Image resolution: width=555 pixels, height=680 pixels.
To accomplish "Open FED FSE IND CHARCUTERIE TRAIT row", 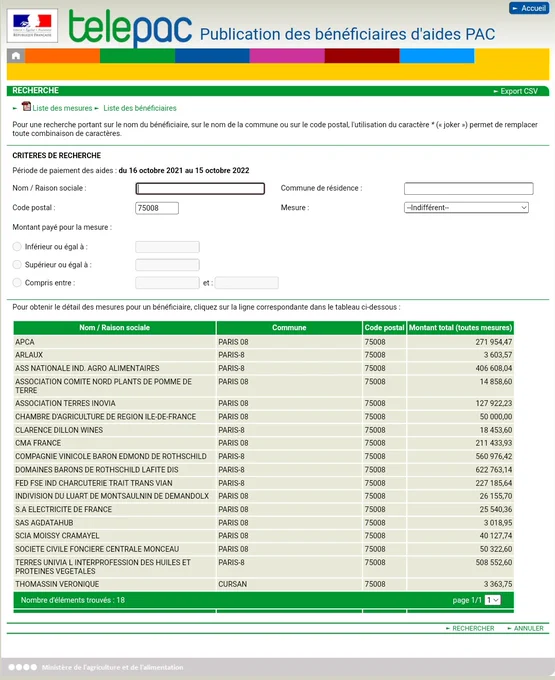I will pyautogui.click(x=264, y=483).
